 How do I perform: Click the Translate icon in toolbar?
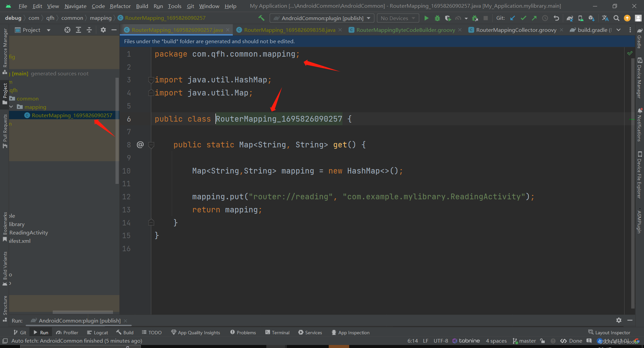point(605,18)
